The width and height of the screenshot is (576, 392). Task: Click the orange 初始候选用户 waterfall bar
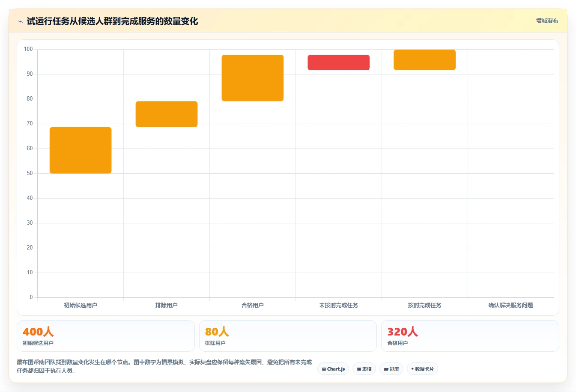tap(81, 150)
